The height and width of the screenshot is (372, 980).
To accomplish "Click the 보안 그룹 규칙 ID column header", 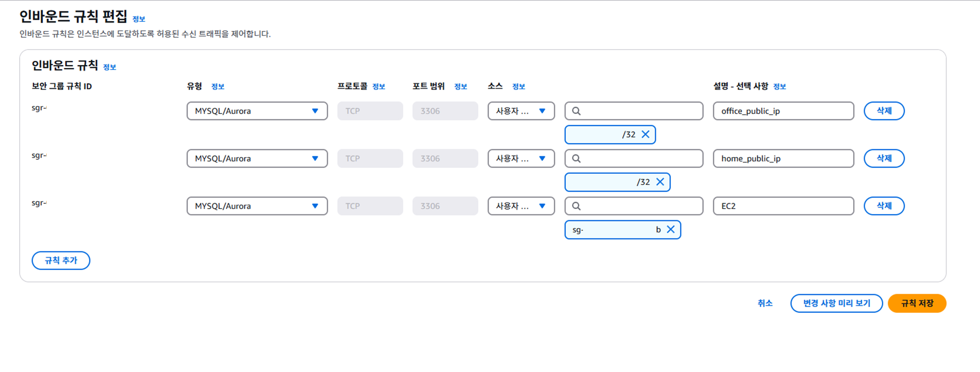I will [x=62, y=86].
